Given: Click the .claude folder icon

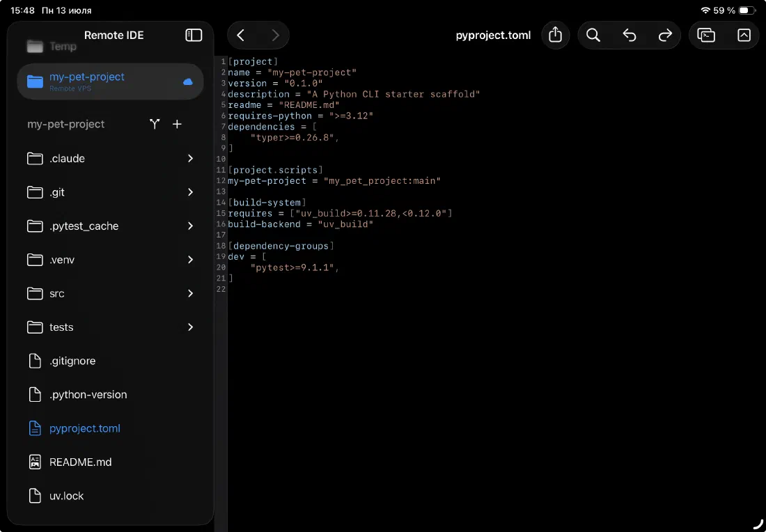Looking at the screenshot, I should coord(35,159).
